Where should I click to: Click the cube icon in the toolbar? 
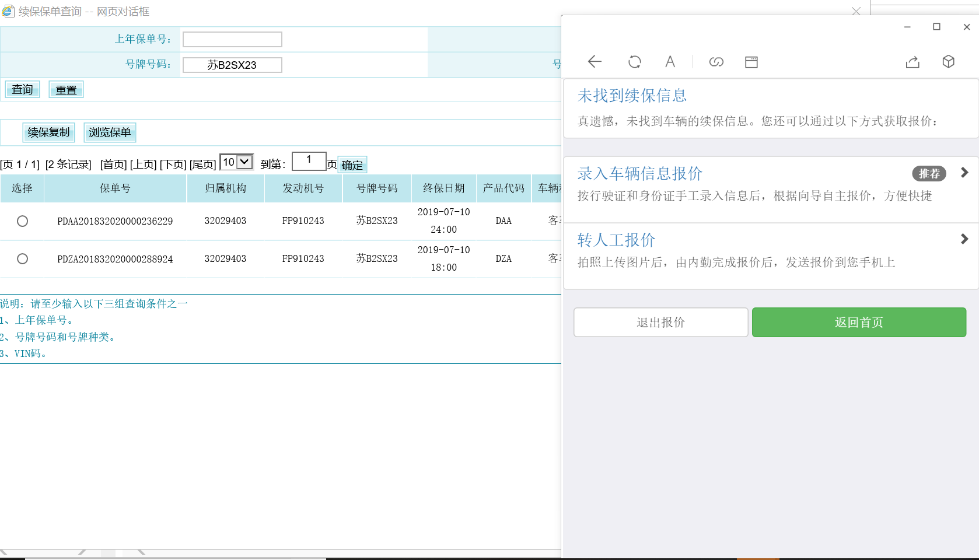click(x=948, y=62)
